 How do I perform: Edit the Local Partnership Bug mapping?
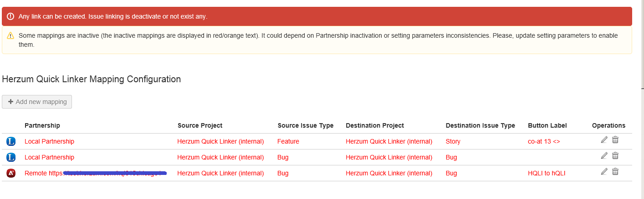point(604,156)
